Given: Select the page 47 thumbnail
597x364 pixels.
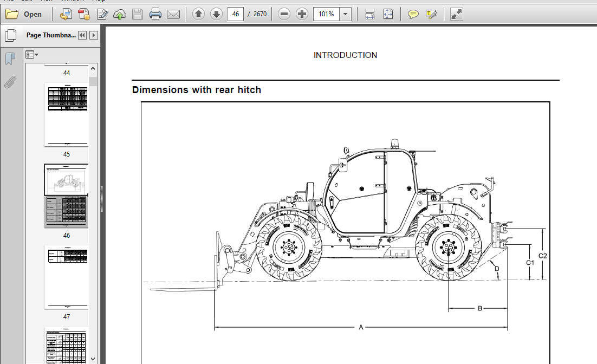Looking at the screenshot, I should pyautogui.click(x=66, y=277).
